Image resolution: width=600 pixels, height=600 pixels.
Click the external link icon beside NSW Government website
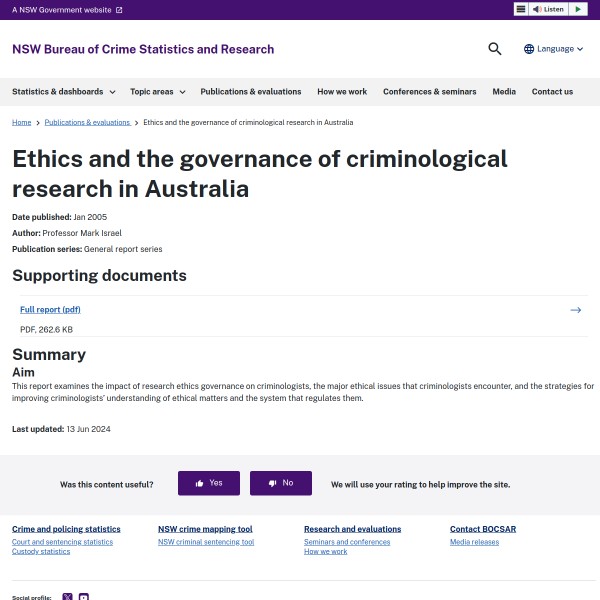[x=119, y=10]
